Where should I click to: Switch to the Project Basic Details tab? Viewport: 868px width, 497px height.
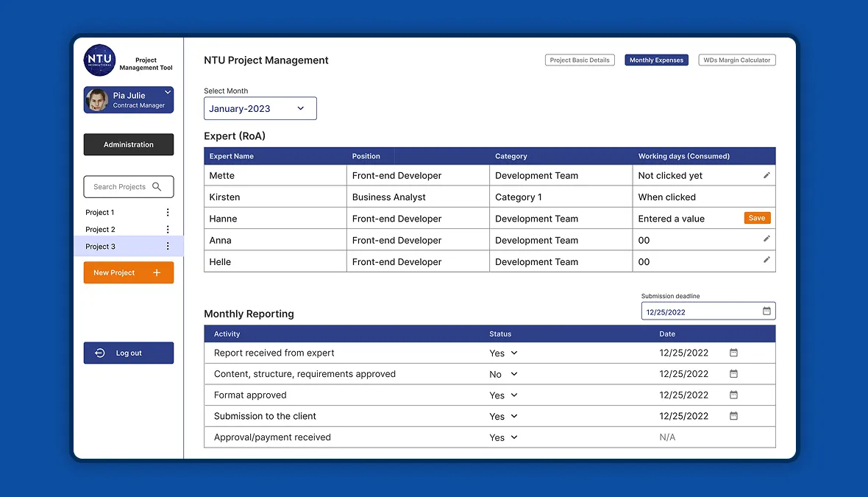(x=580, y=60)
